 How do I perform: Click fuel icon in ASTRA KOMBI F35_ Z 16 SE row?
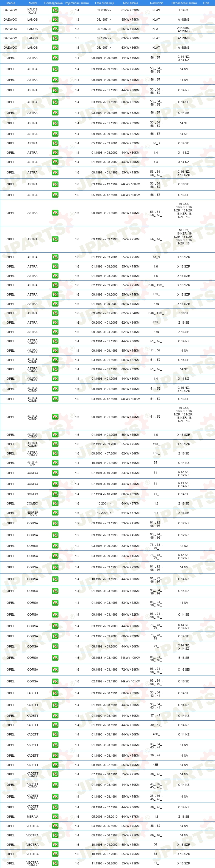coord(55,454)
